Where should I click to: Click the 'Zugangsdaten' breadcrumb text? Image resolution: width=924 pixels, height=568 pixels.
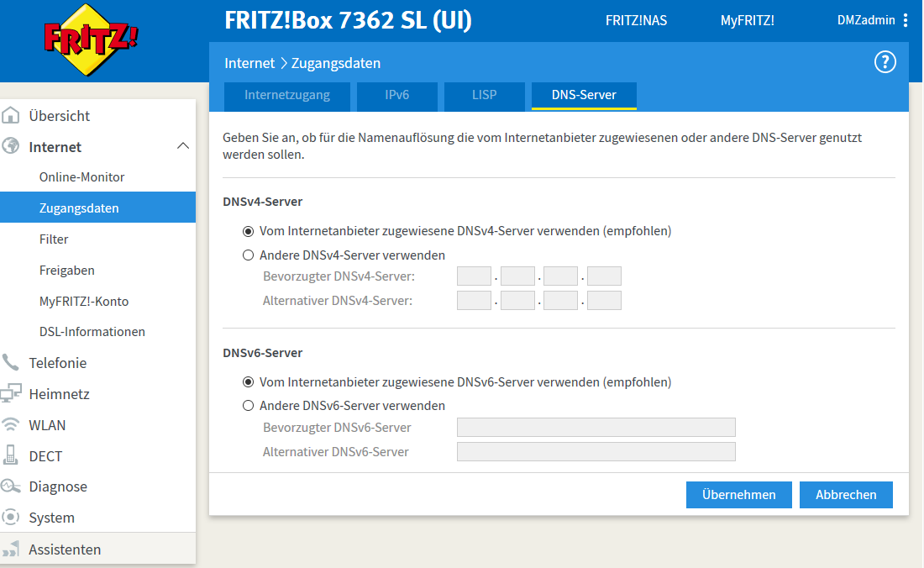336,63
